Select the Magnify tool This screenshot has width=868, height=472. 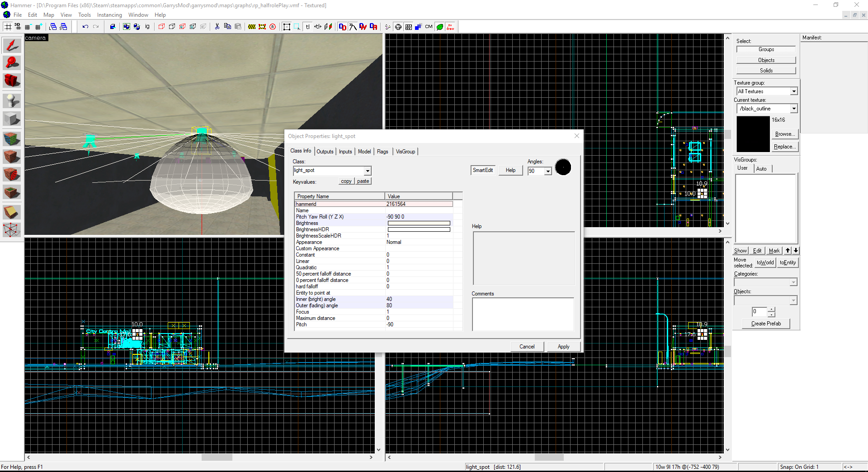click(12, 63)
